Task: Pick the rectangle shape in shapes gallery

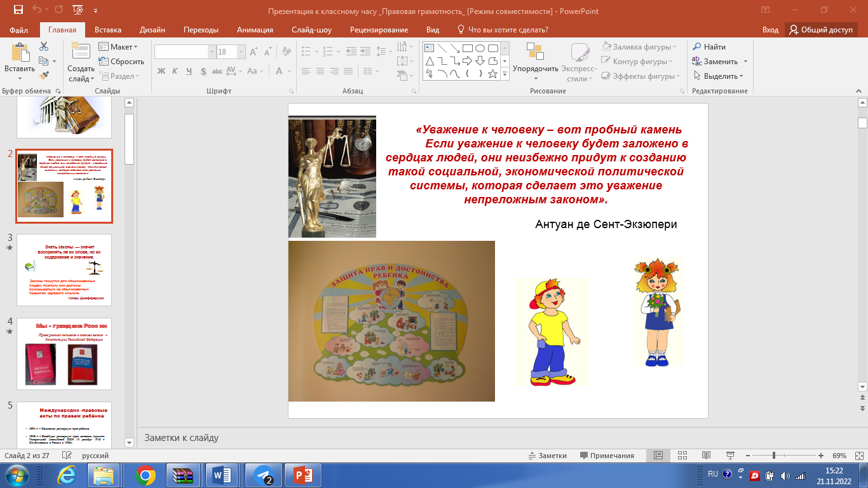Action: [467, 48]
